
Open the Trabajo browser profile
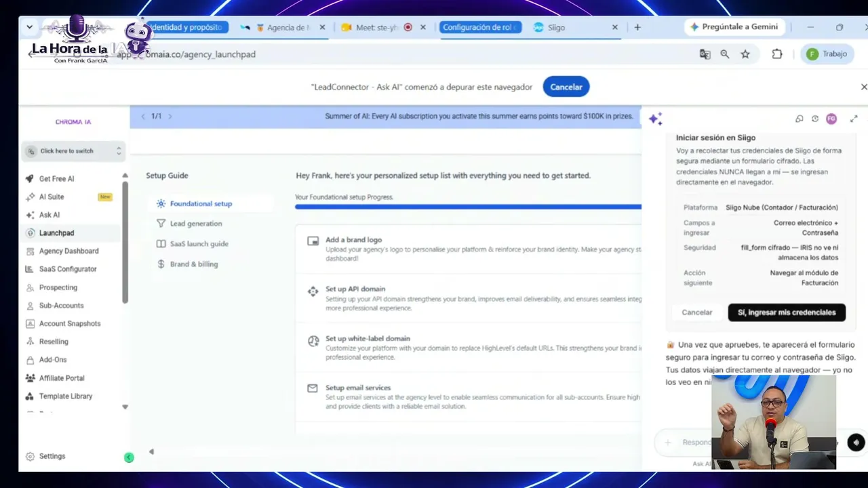click(826, 54)
